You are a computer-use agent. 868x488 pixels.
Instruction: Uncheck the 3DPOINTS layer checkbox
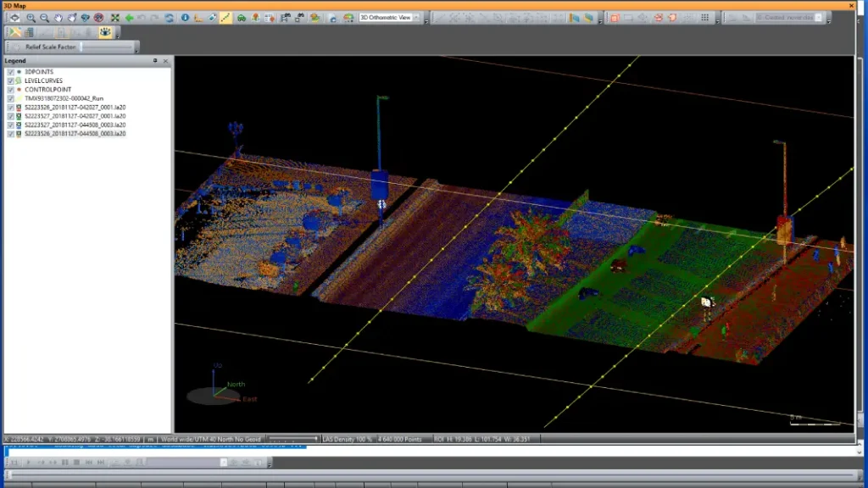[11, 72]
